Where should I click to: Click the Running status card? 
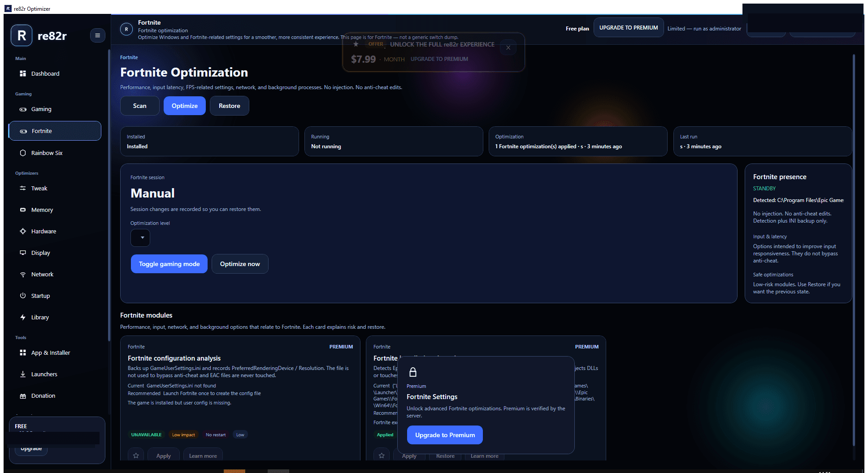coord(394,142)
